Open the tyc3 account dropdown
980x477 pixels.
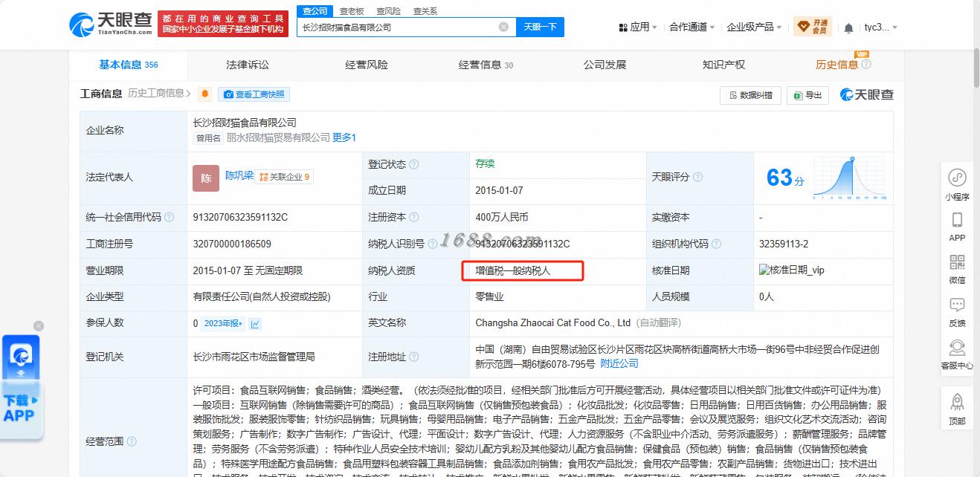pyautogui.click(x=880, y=27)
